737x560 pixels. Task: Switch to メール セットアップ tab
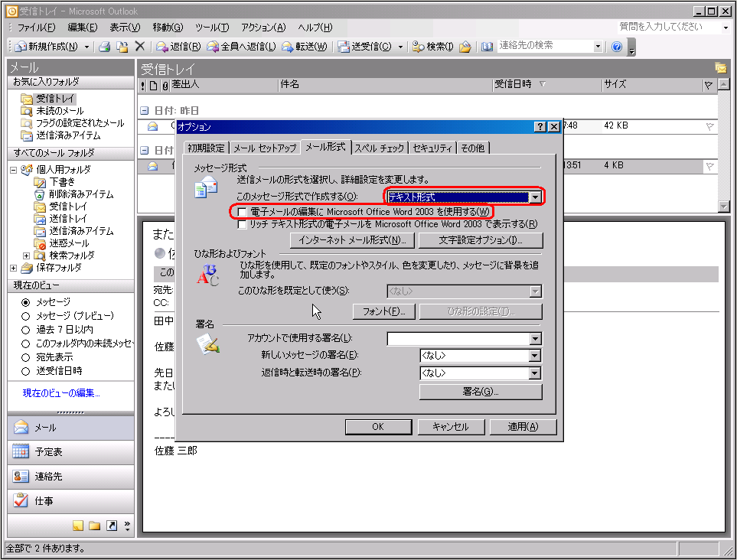[x=265, y=148]
